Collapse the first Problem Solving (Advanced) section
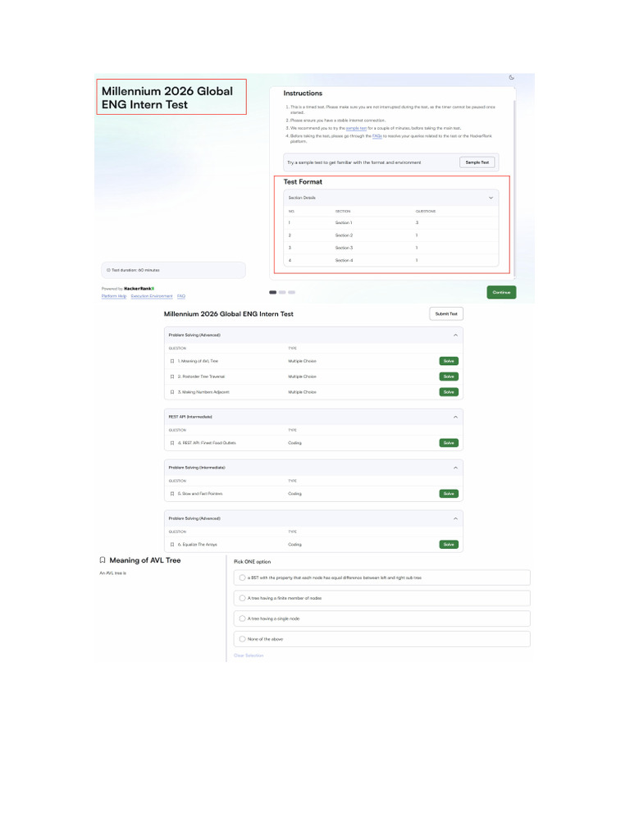The height and width of the screenshot is (840, 630). pos(455,335)
